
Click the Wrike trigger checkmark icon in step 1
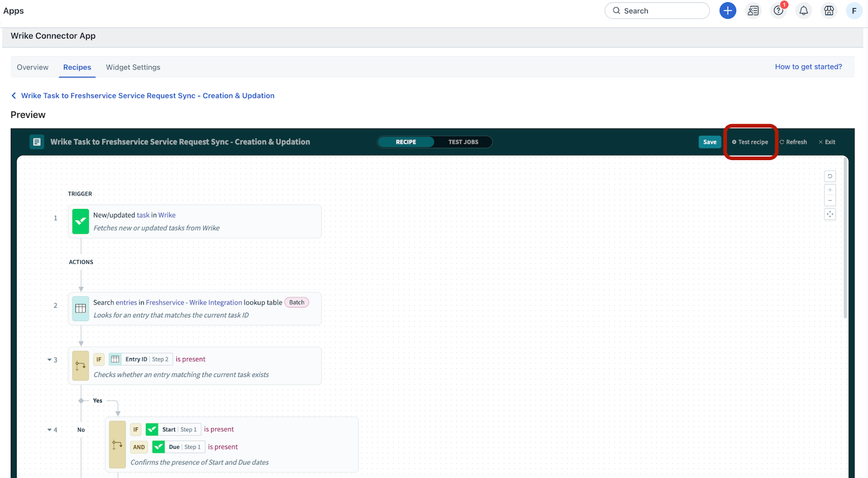coord(81,221)
